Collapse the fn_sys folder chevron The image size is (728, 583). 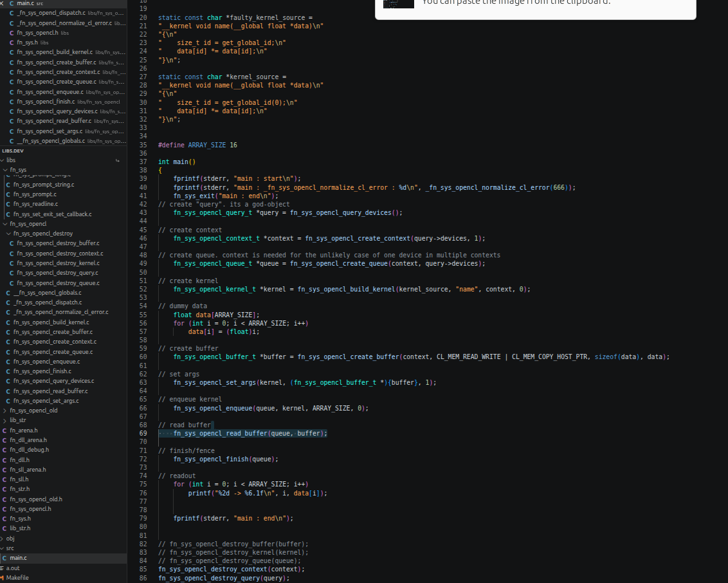pos(6,170)
